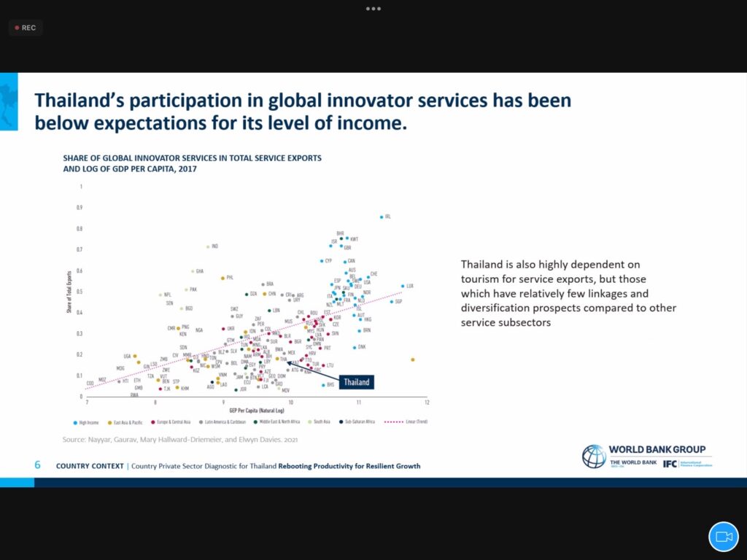Viewport: 747px width, 560px height.
Task: Click the PHL data point on the chart
Action: tap(222, 278)
